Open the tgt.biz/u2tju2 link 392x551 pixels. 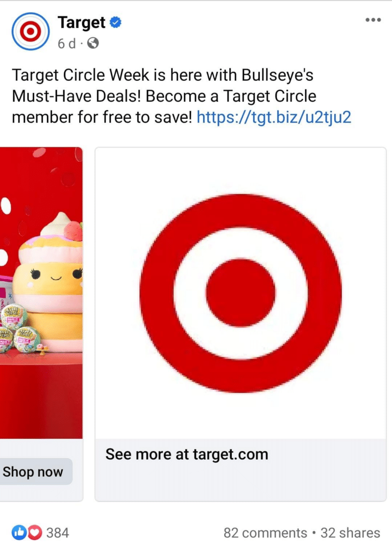point(274,117)
